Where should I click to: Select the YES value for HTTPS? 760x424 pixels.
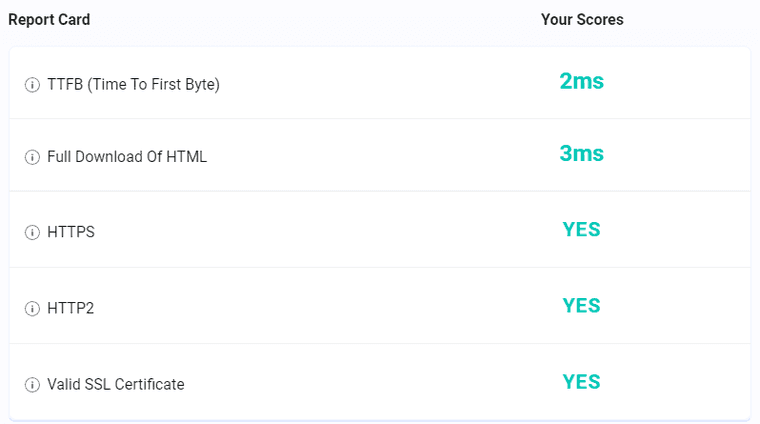pyautogui.click(x=581, y=229)
